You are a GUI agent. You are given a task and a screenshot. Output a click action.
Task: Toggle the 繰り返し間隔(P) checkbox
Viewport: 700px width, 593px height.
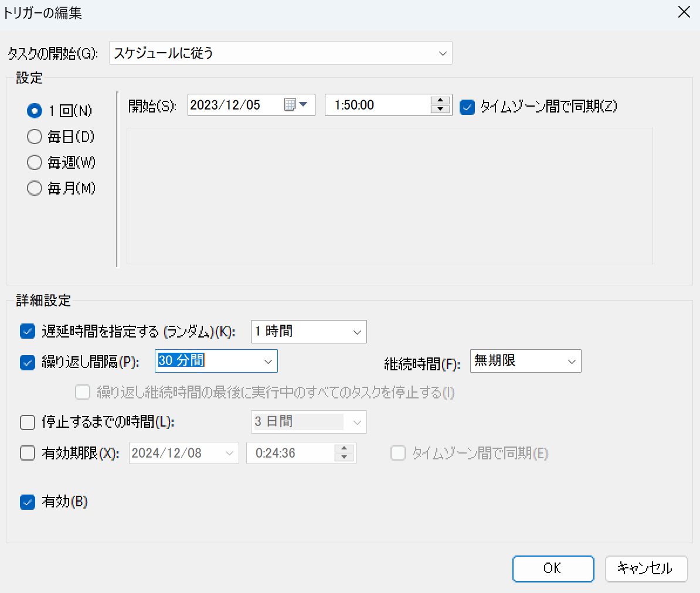tap(28, 362)
